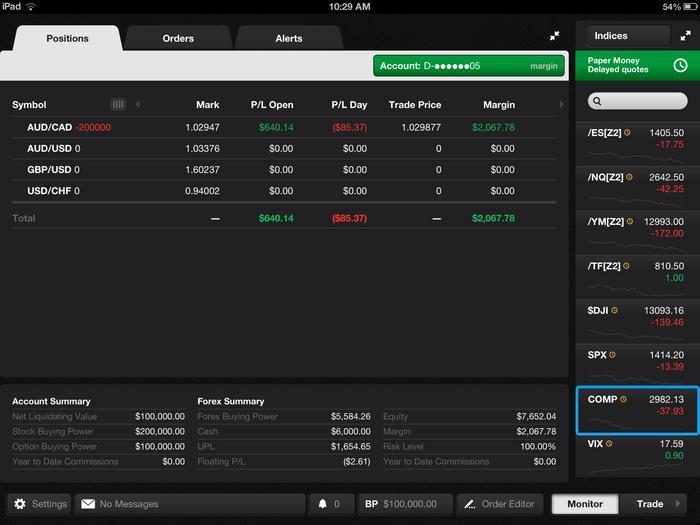Tap the clock icon beside Delayed quotes
Viewport: 700px width, 525px height.
pyautogui.click(x=680, y=66)
